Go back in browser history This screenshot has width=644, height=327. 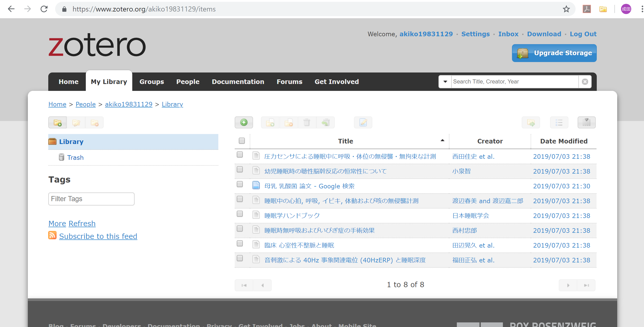pyautogui.click(x=11, y=9)
